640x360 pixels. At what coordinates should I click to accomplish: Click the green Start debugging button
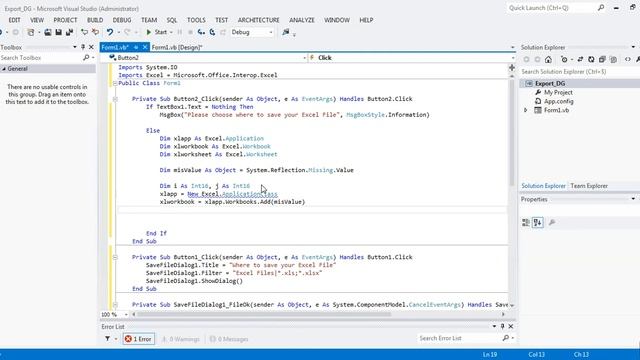[157, 32]
